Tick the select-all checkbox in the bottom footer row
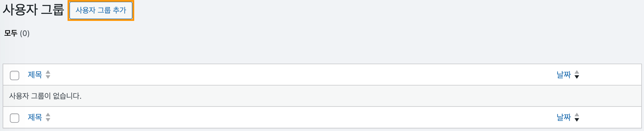644x131 pixels. [14, 118]
